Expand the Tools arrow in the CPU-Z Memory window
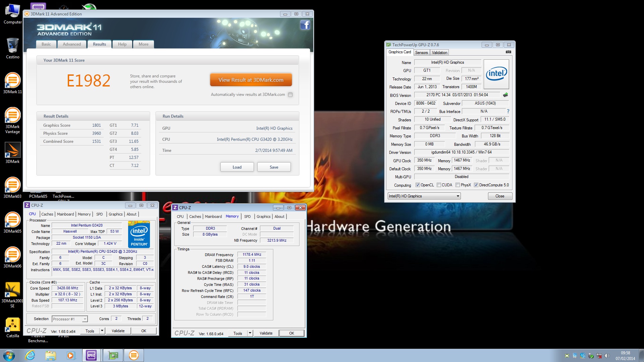Image resolution: width=644 pixels, height=362 pixels. click(x=250, y=333)
